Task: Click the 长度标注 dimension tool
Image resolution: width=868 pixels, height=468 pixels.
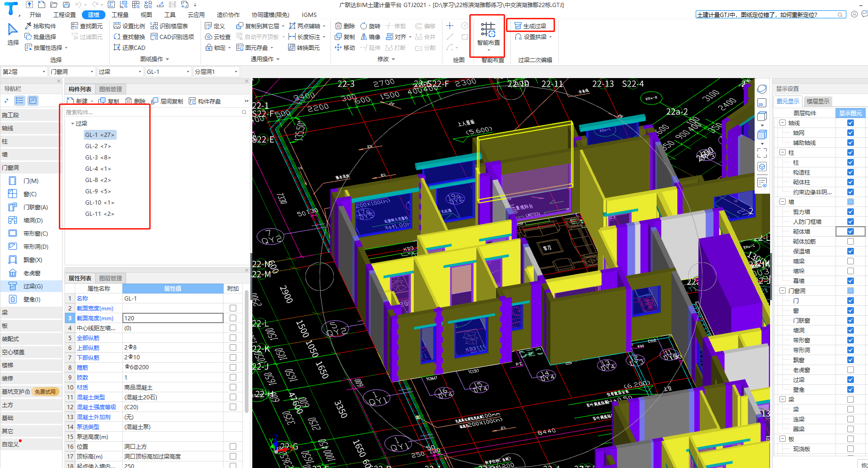Action: click(x=305, y=37)
